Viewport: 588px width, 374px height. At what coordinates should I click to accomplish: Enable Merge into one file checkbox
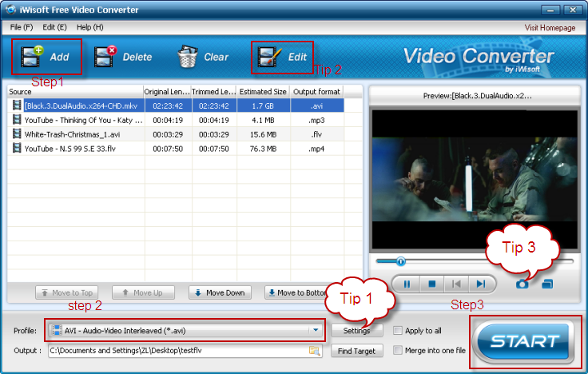click(398, 350)
